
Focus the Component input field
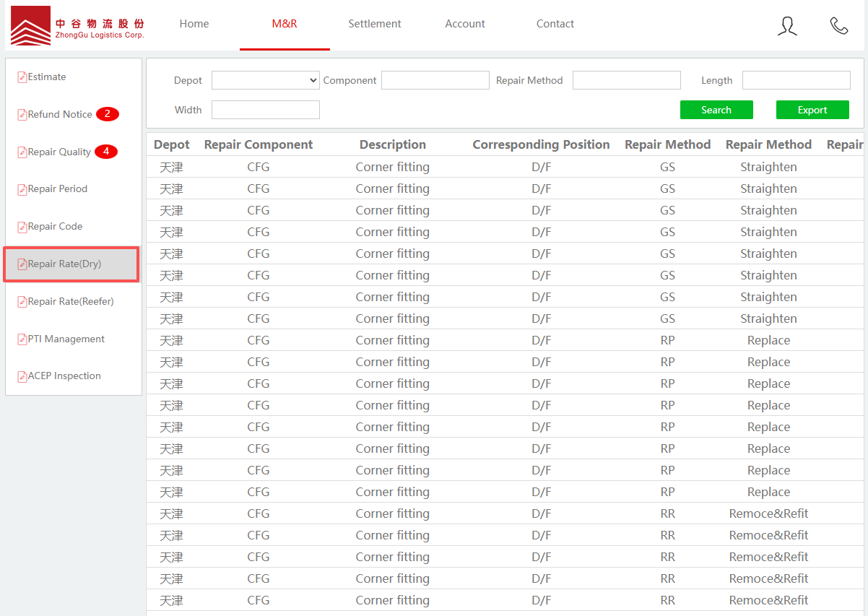tap(435, 80)
